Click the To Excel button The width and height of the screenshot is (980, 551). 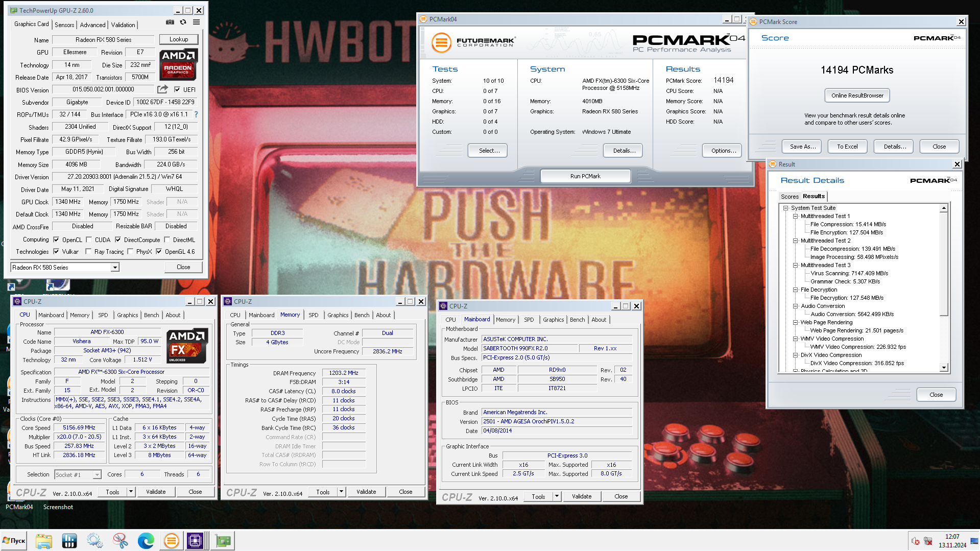(x=847, y=147)
